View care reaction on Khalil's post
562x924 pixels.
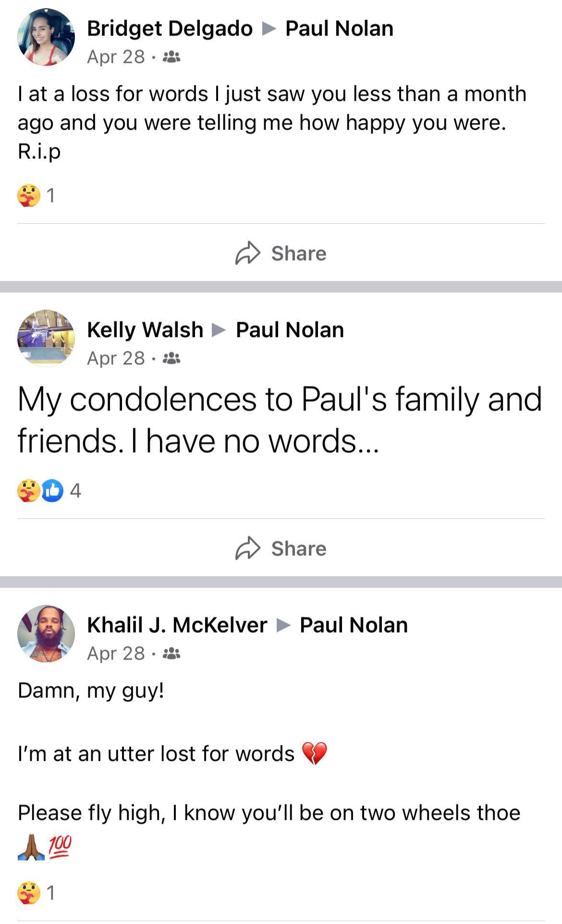[x=29, y=893]
